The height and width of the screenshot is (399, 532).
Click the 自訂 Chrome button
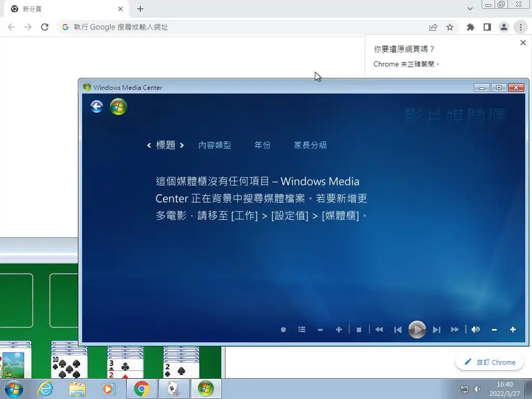[489, 362]
